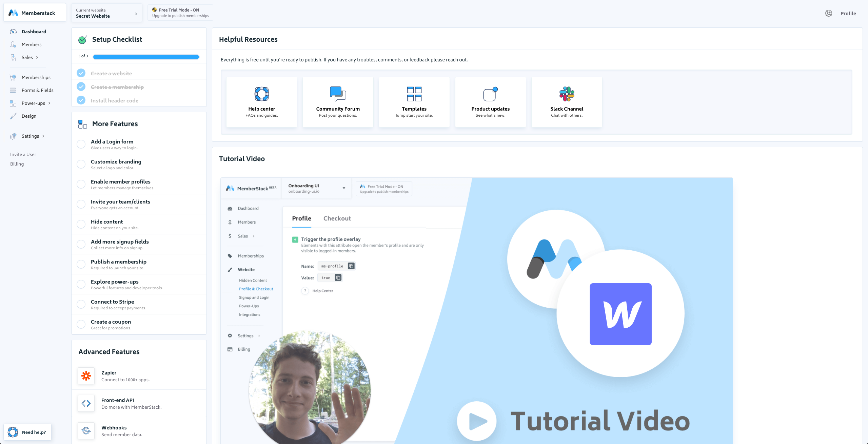Open Design in the sidebar
The height and width of the screenshot is (444, 868).
tap(29, 116)
